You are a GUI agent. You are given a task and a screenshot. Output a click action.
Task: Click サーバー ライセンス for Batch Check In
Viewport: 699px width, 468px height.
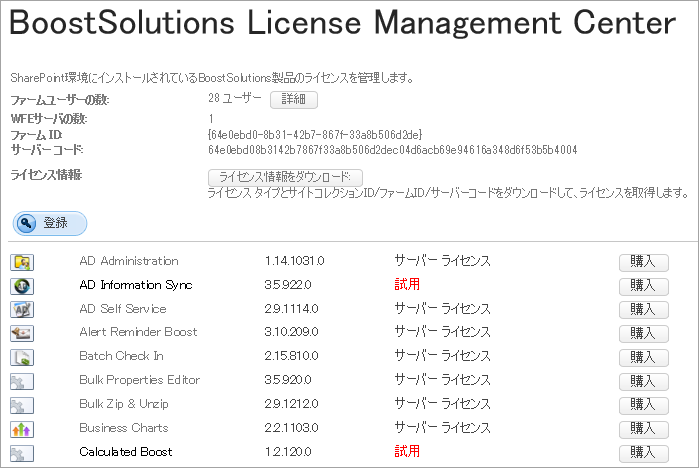(442, 356)
